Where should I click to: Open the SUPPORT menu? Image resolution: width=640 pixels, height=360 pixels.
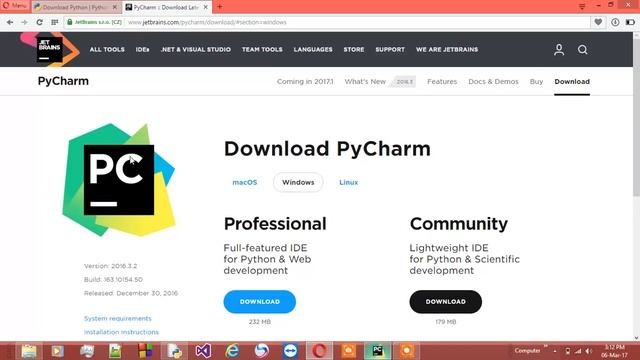[390, 49]
